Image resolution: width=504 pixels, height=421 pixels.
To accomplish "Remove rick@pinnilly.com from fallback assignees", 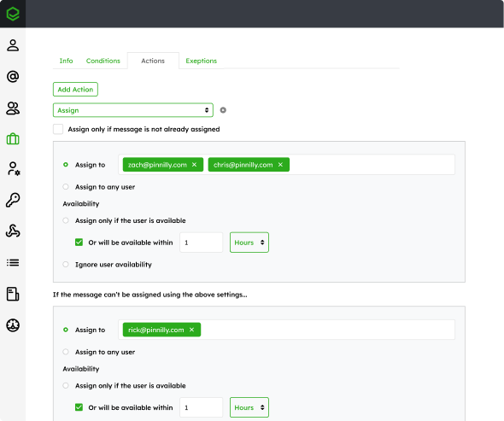I will coord(191,330).
